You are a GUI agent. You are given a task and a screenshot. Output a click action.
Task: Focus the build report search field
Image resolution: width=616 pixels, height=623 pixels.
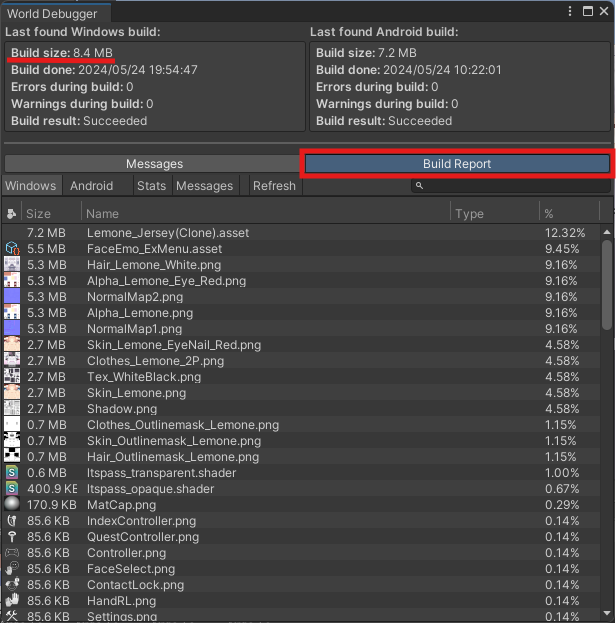(x=511, y=186)
